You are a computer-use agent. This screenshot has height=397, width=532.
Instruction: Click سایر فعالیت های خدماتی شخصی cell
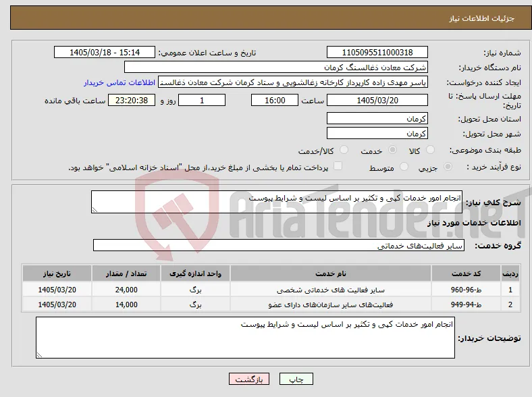pyautogui.click(x=330, y=290)
